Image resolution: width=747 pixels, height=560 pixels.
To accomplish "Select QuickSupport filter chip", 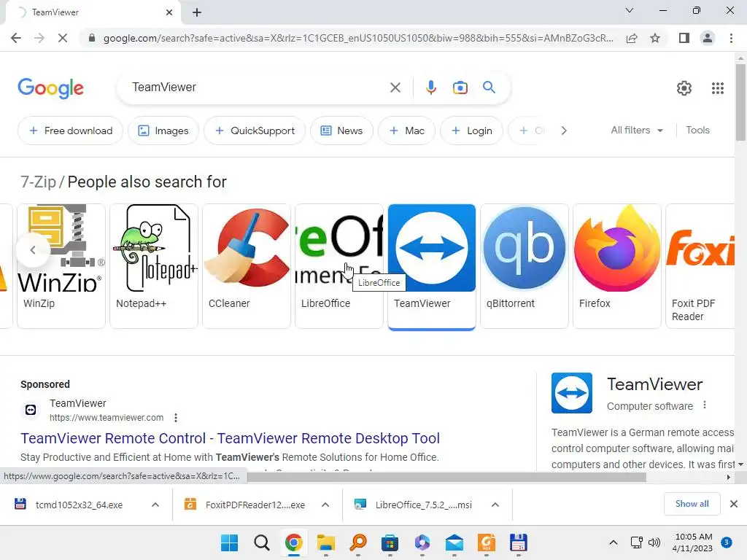I will click(x=255, y=131).
